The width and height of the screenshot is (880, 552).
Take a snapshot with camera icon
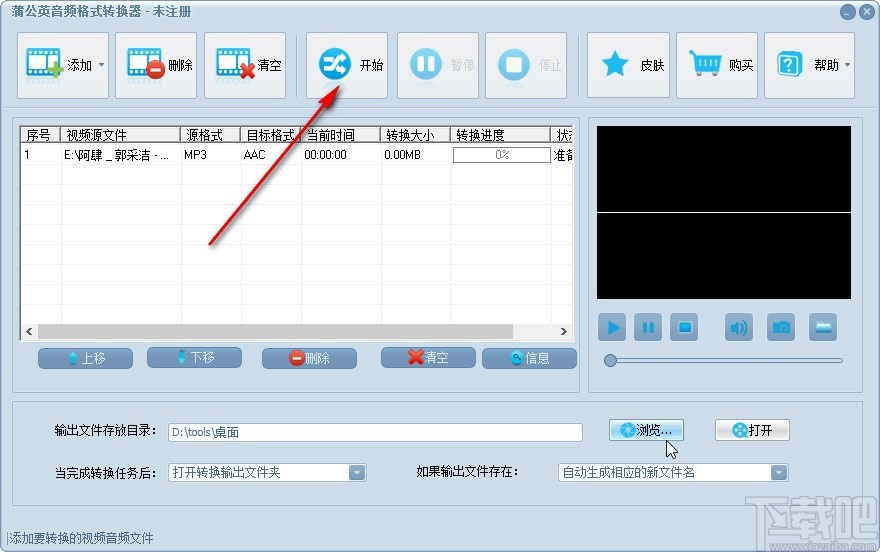pyautogui.click(x=781, y=327)
